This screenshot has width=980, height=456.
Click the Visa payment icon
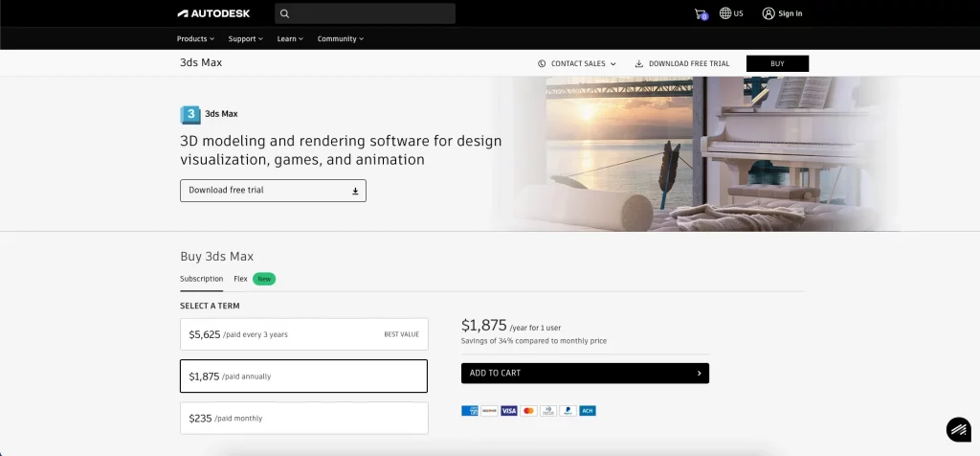[x=509, y=411]
